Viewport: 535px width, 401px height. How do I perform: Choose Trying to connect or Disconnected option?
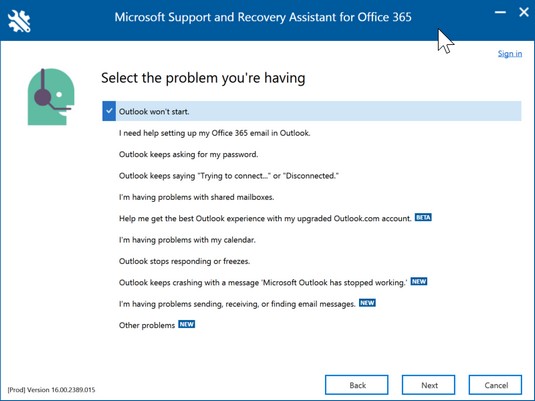pos(229,176)
